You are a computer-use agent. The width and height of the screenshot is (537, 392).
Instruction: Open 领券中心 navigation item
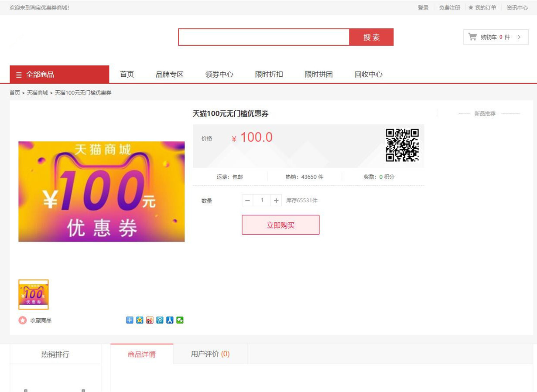(219, 74)
